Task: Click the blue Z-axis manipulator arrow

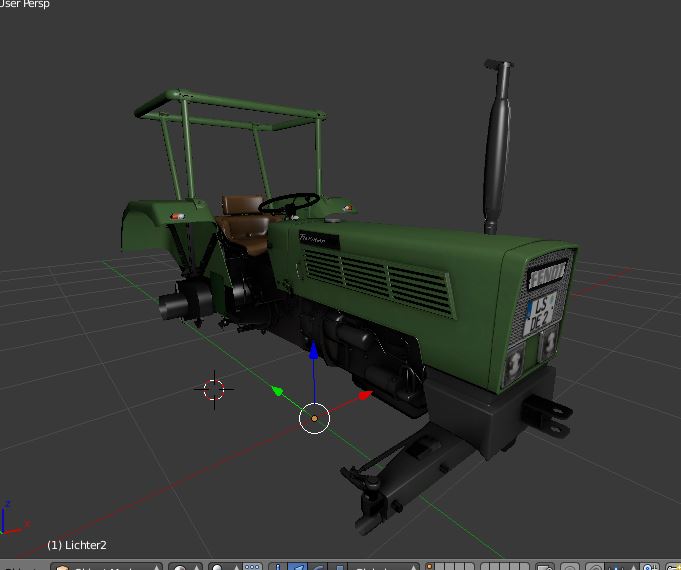Action: [x=314, y=350]
